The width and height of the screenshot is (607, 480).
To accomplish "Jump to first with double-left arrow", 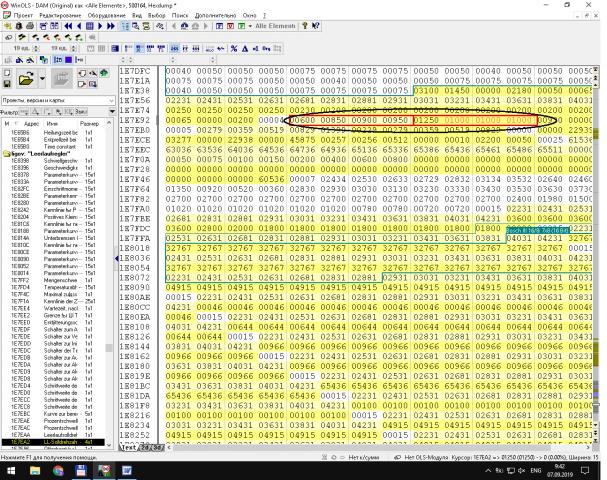I will tap(69, 26).
